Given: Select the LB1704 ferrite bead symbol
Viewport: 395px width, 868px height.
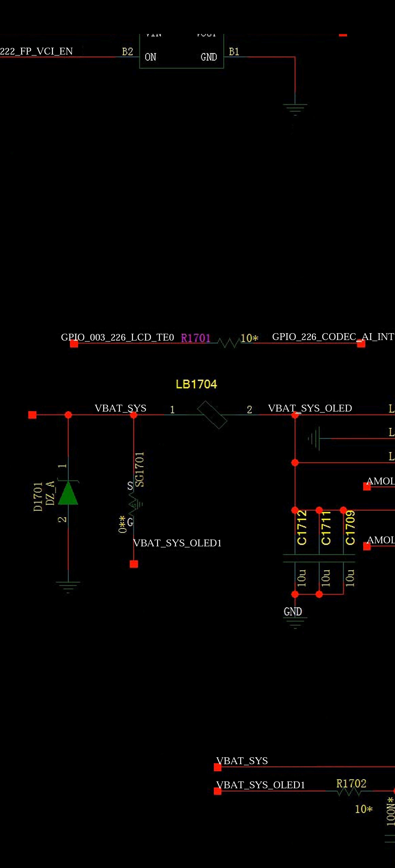Looking at the screenshot, I should coord(212,415).
